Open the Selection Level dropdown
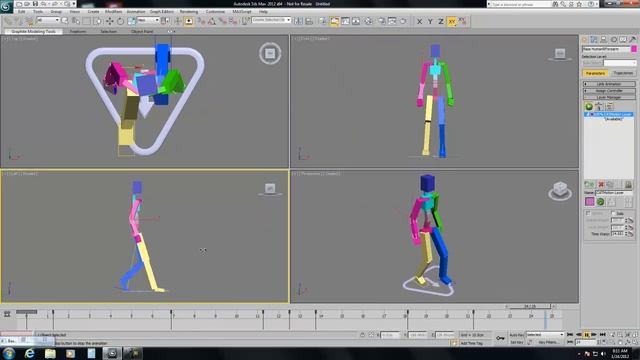Screen dimensions: 640x360 (x=620, y=63)
